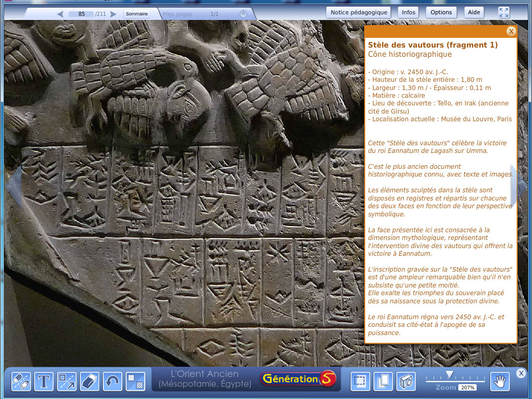The width and height of the screenshot is (532, 399).
Task: Open the page copy tool
Action: click(x=383, y=381)
